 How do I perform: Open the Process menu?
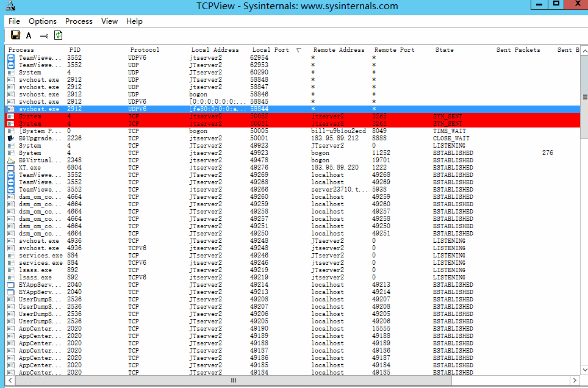79,21
